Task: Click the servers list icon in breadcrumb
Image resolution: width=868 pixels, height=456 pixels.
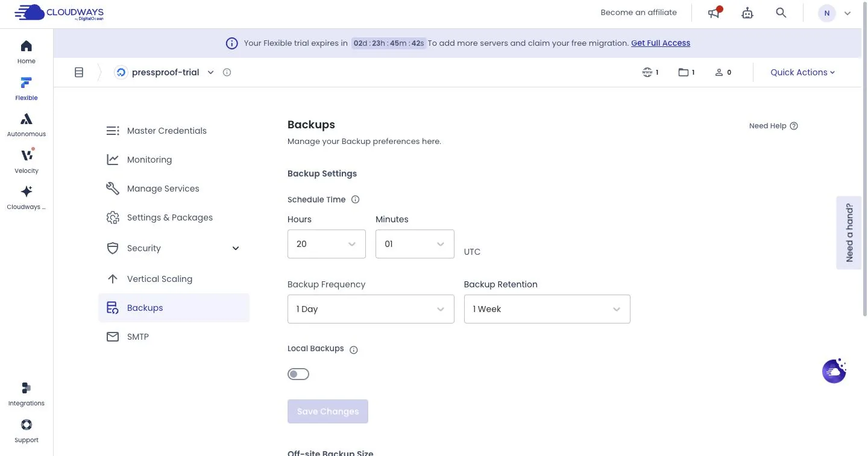Action: [x=79, y=72]
